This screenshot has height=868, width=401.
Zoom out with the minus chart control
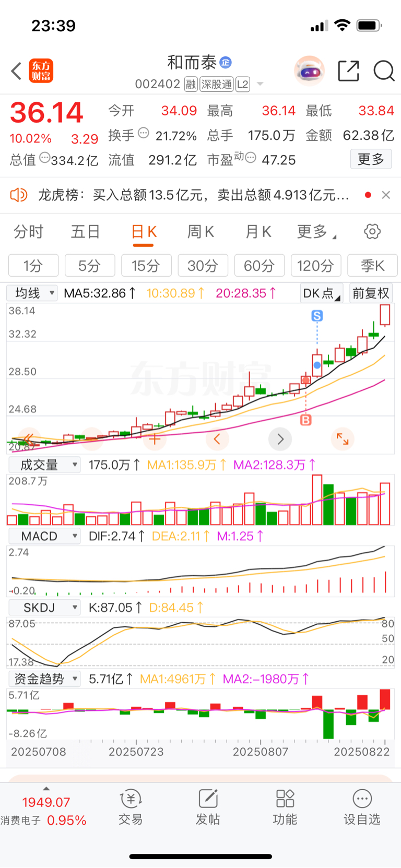92,439
